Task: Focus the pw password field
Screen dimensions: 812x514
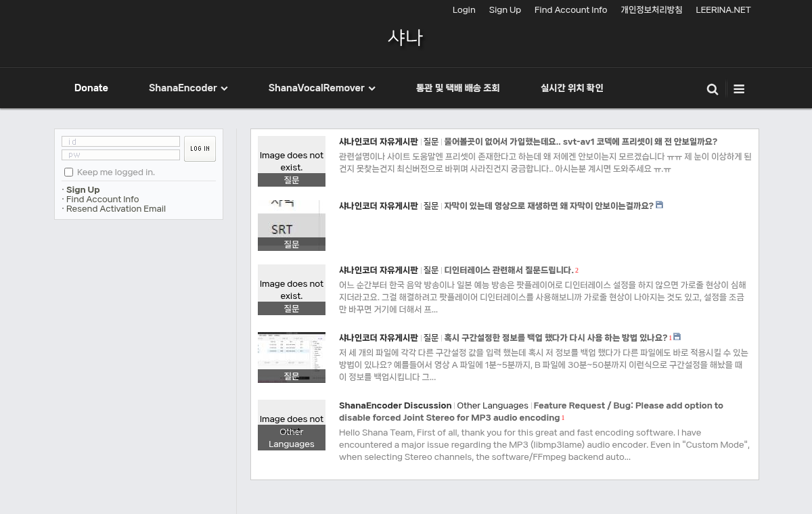Action: point(120,155)
